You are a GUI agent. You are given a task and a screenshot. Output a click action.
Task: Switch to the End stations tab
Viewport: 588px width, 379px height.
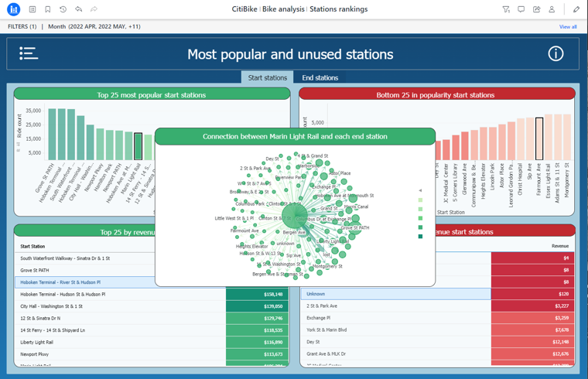click(320, 77)
